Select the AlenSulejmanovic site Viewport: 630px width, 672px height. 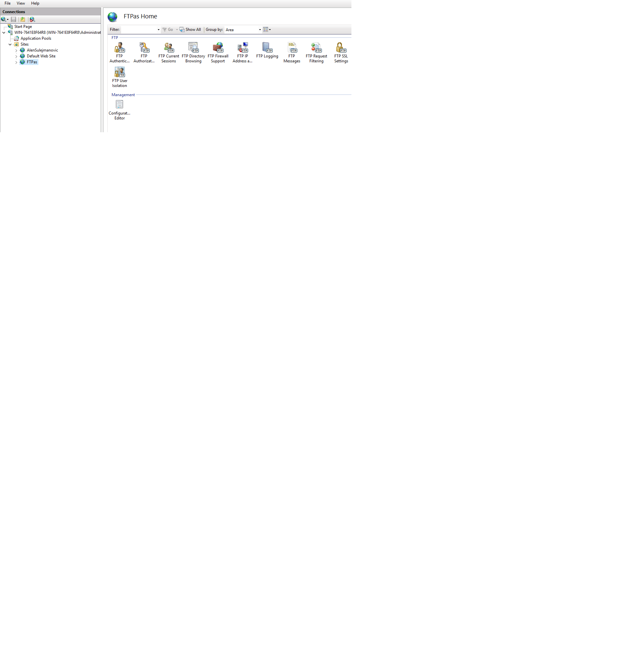(42, 50)
